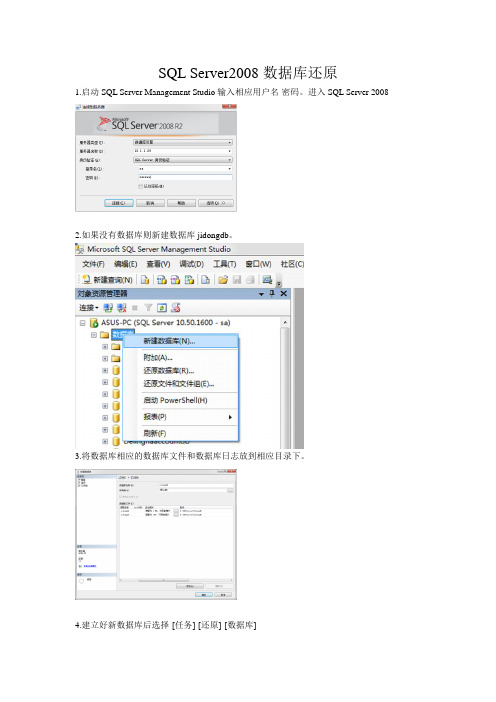Click the Activity Monitor toolbar icon
The width and height of the screenshot is (496, 702).
(x=267, y=280)
